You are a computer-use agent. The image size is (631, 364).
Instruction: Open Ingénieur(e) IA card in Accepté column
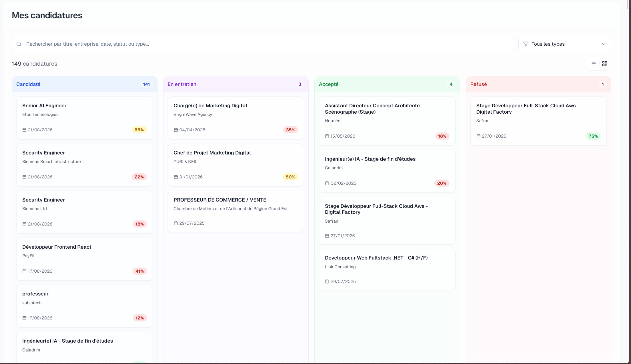pyautogui.click(x=387, y=171)
